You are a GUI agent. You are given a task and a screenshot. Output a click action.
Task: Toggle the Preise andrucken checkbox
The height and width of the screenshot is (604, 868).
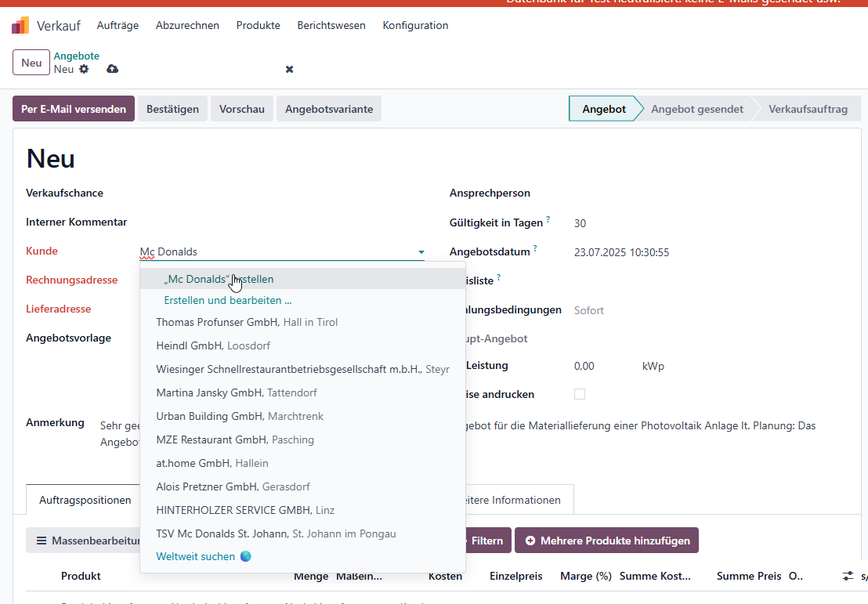click(580, 394)
